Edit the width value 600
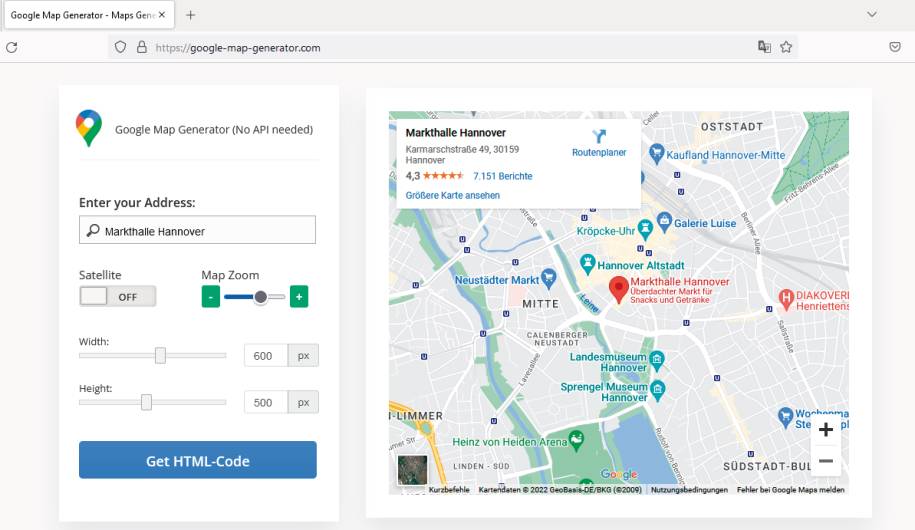The height and width of the screenshot is (530, 915). (x=266, y=355)
